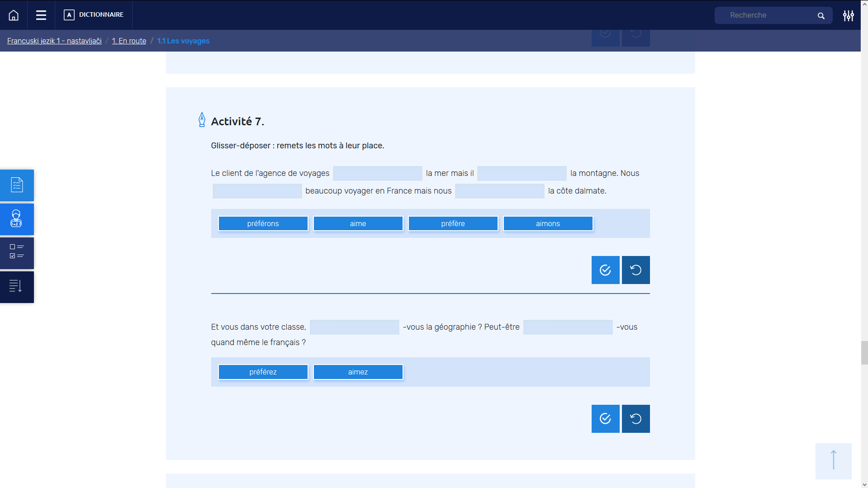Reset the second exercise with aimez
The width and height of the screenshot is (868, 488).
pos(636,419)
